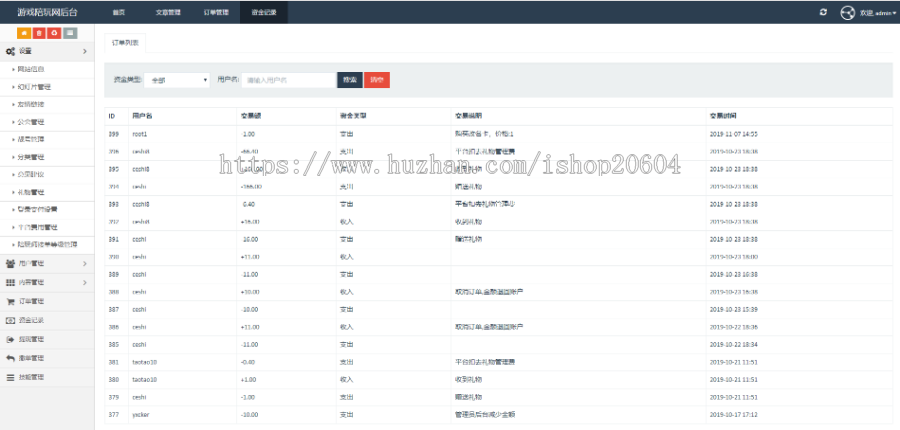Click timestamp 2019-11-07 14:55
The height and width of the screenshot is (430, 900).
733,134
